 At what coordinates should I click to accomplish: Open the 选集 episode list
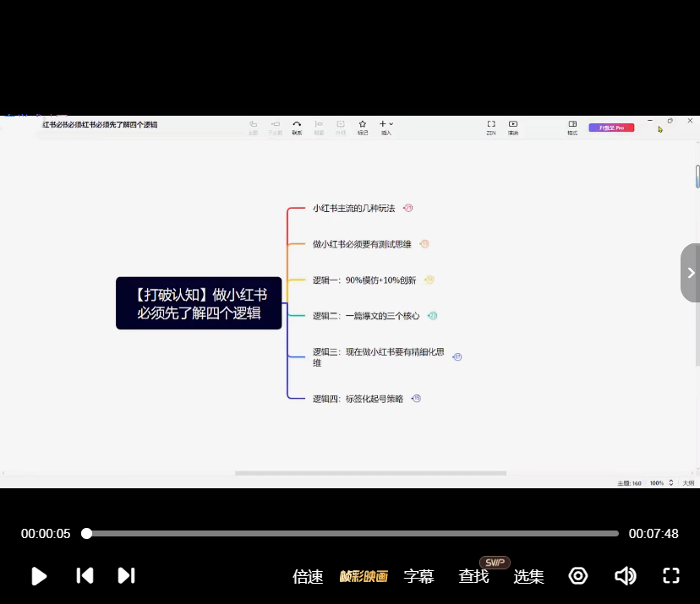[528, 577]
